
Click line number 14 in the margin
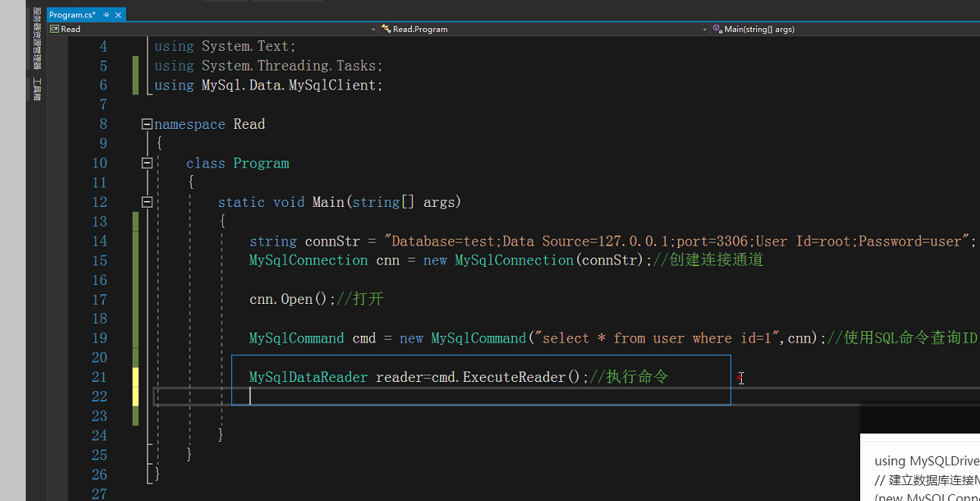99,241
